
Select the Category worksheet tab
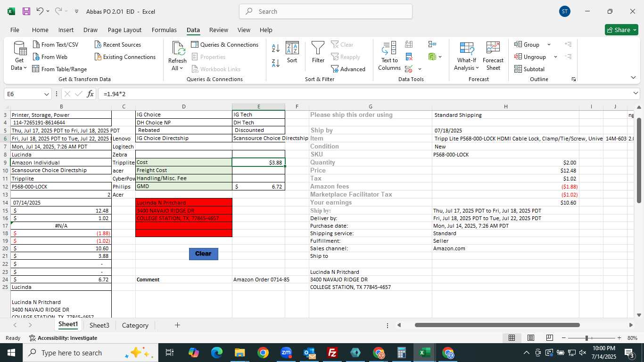coord(135,325)
